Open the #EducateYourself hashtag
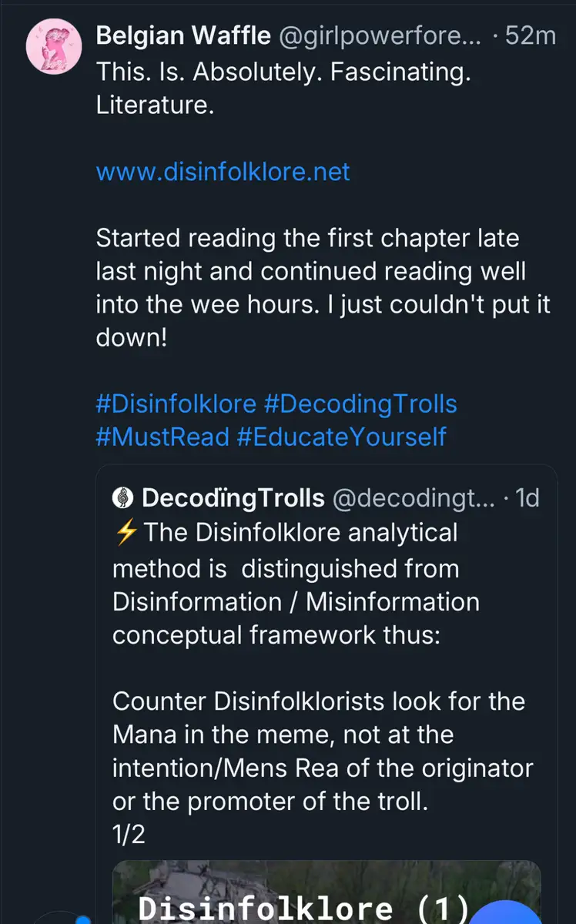Screen dimensions: 576x924 click(341, 437)
